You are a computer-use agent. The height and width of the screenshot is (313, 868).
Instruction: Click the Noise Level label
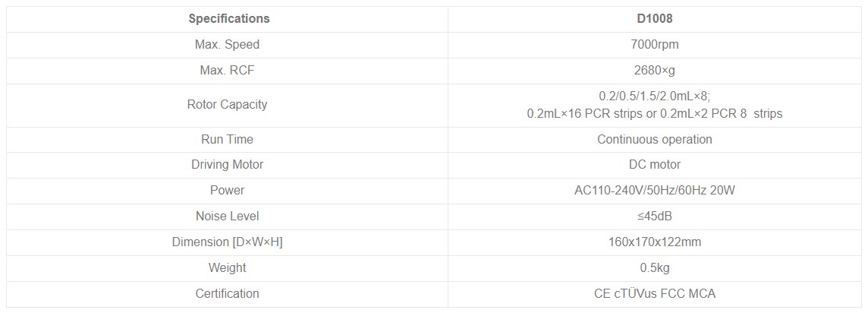[x=227, y=217]
